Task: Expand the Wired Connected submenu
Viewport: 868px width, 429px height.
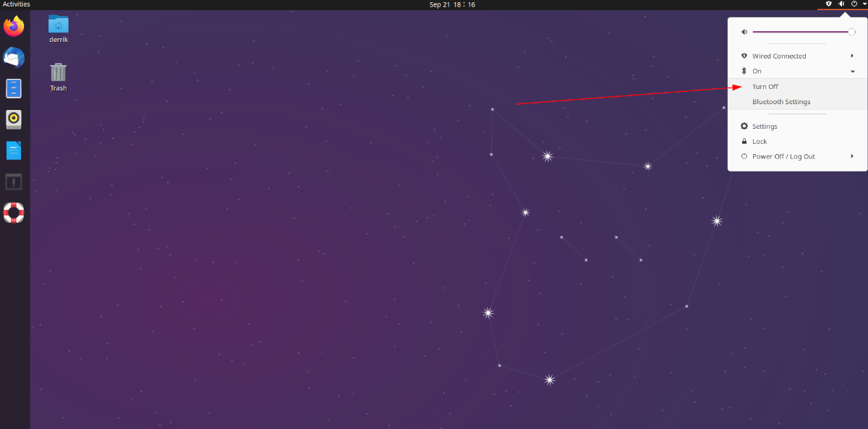Action: click(851, 56)
